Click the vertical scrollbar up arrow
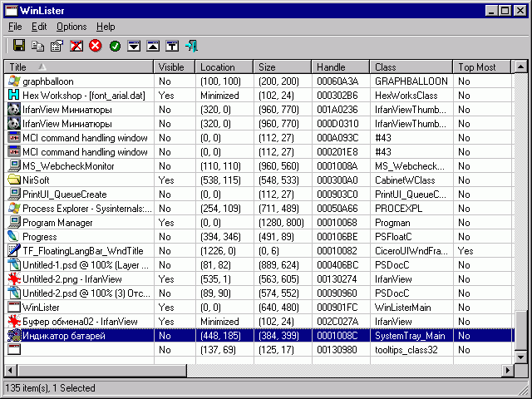This screenshot has height=399, width=532. 520,66
